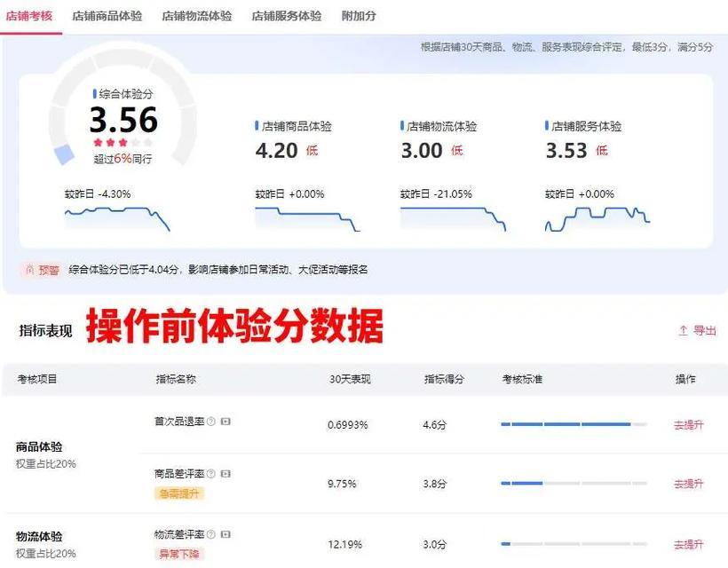This screenshot has width=728, height=568.
Task: Switch to the 店铺考核 tab
Action: (x=28, y=16)
